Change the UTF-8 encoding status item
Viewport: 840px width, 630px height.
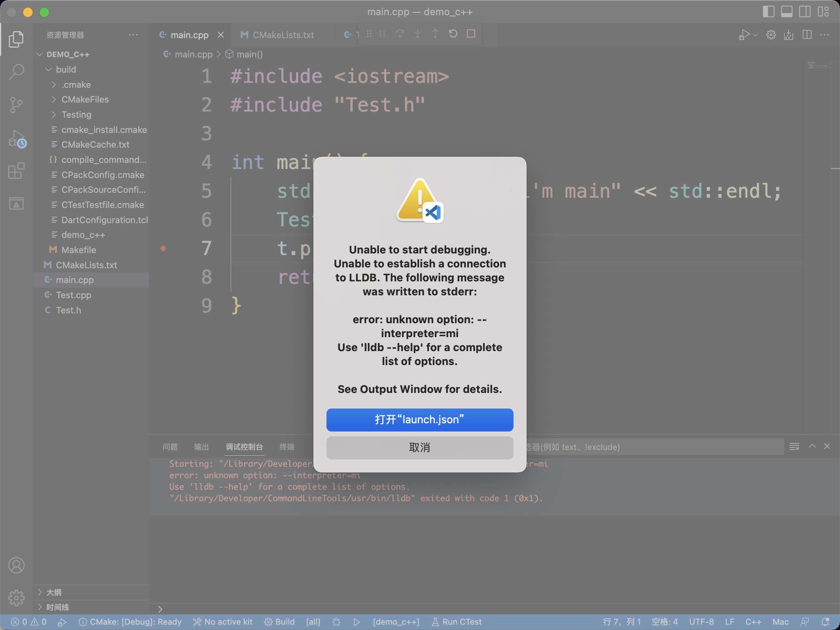point(701,622)
